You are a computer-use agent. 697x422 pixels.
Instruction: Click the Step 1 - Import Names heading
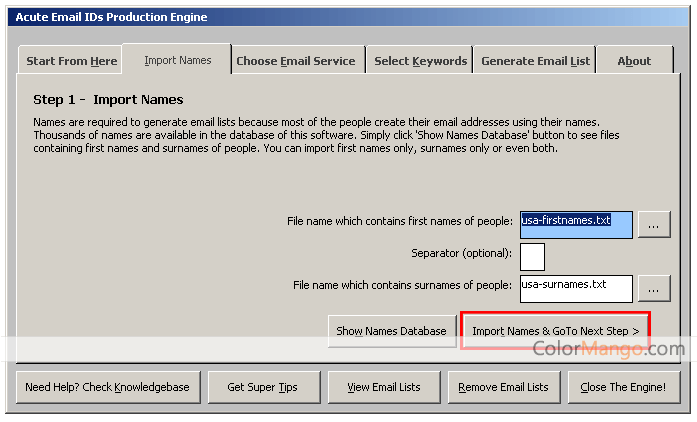click(x=108, y=100)
